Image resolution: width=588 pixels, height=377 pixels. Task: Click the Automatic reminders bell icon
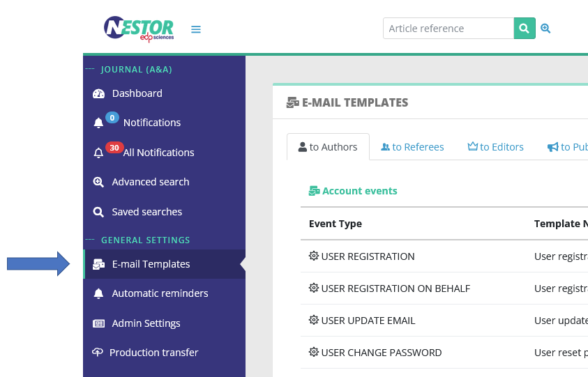[x=98, y=293]
